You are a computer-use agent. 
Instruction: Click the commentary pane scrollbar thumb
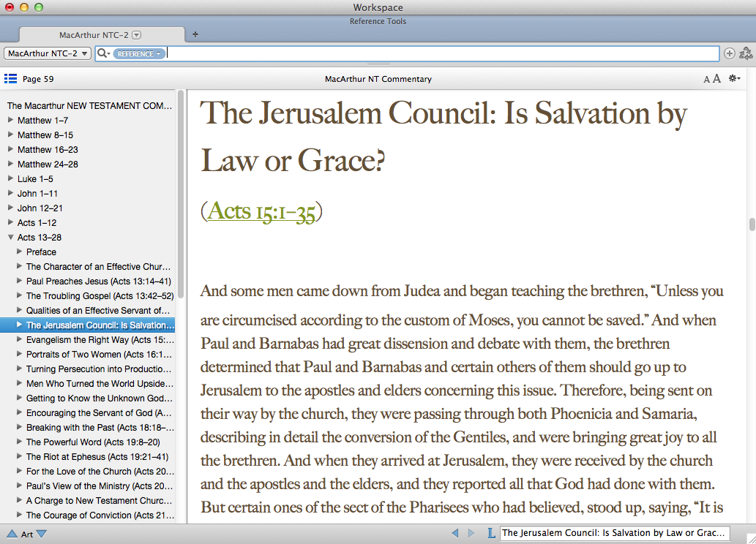[x=752, y=224]
